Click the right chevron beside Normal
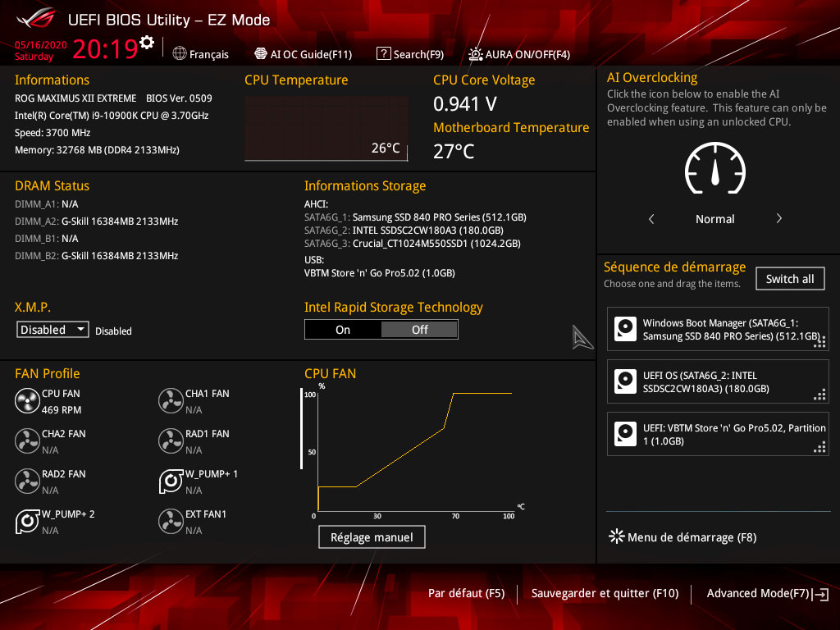 click(778, 219)
